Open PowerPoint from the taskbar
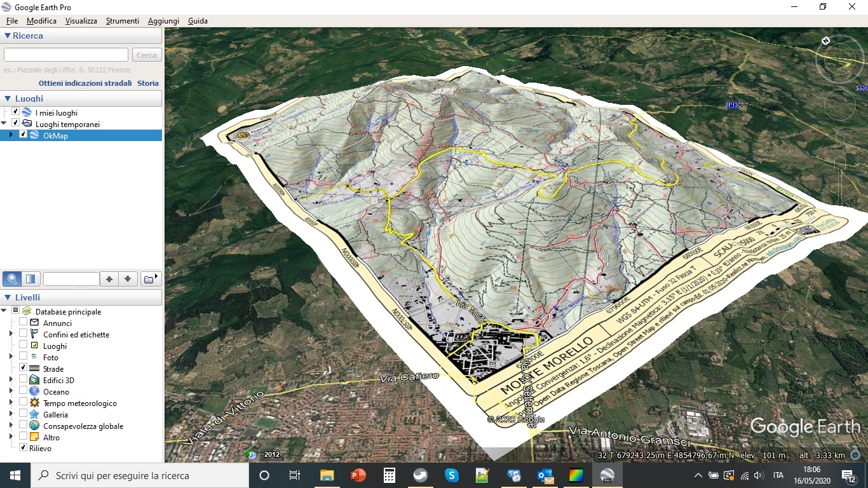 click(358, 475)
